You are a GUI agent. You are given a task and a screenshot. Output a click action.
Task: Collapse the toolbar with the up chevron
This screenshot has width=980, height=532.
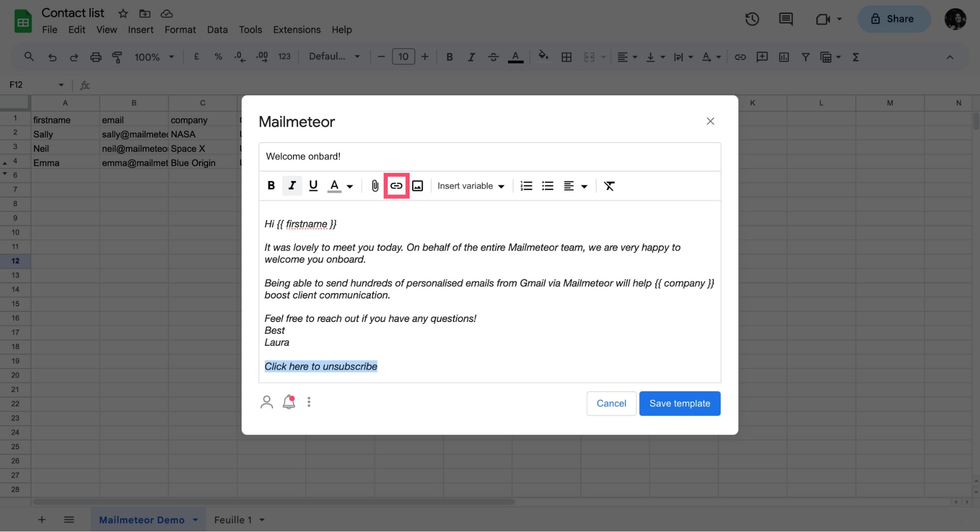949,57
